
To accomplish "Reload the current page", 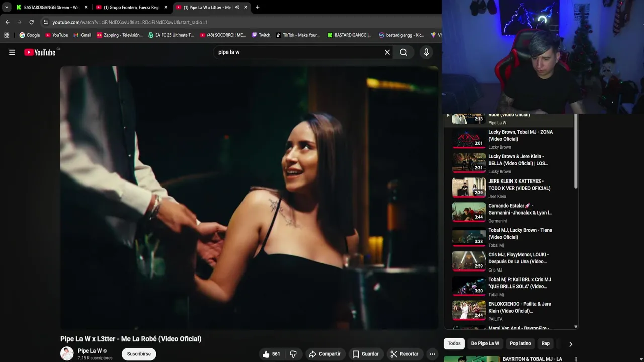I will click(31, 22).
